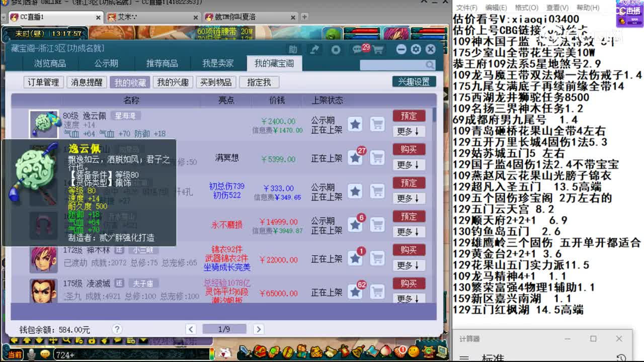This screenshot has height=362, width=644.
Task: Expand 更多 options for ¥2400.00 row
Action: pyautogui.click(x=409, y=131)
